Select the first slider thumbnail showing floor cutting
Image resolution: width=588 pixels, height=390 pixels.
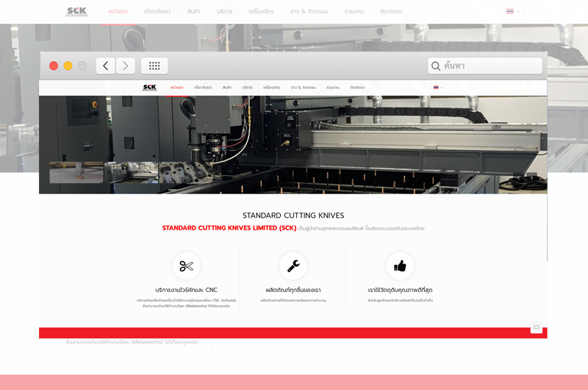click(x=76, y=173)
